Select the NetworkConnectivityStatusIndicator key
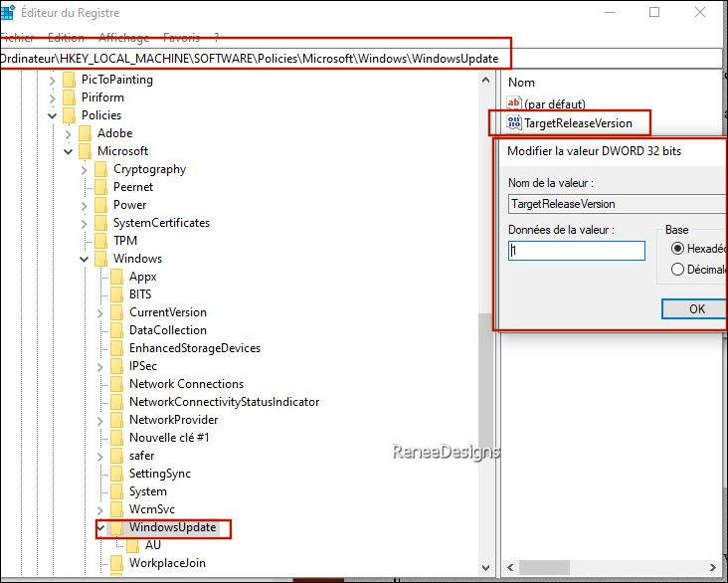Viewport: 728px width, 583px height. point(224,402)
